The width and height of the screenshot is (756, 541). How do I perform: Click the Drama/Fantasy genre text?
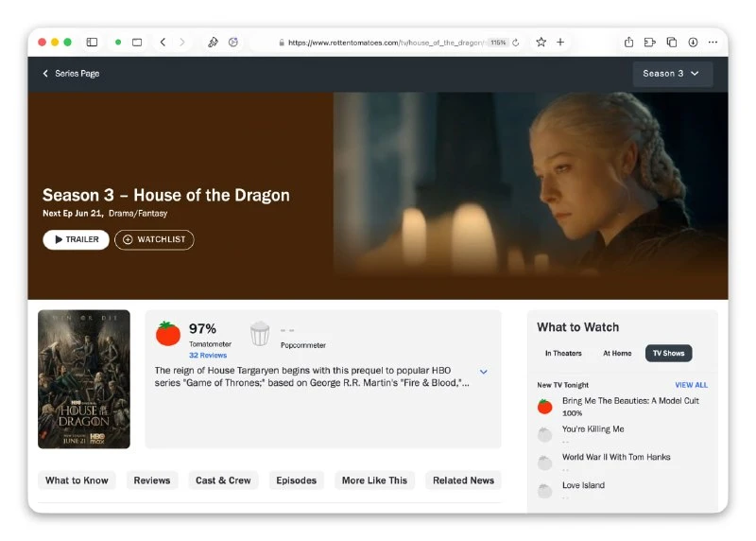pyautogui.click(x=138, y=214)
